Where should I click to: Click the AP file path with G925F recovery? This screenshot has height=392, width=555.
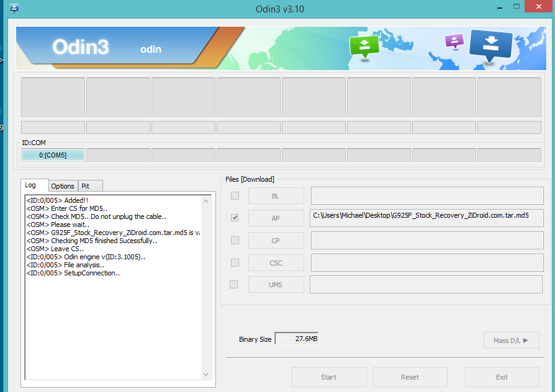426,218
